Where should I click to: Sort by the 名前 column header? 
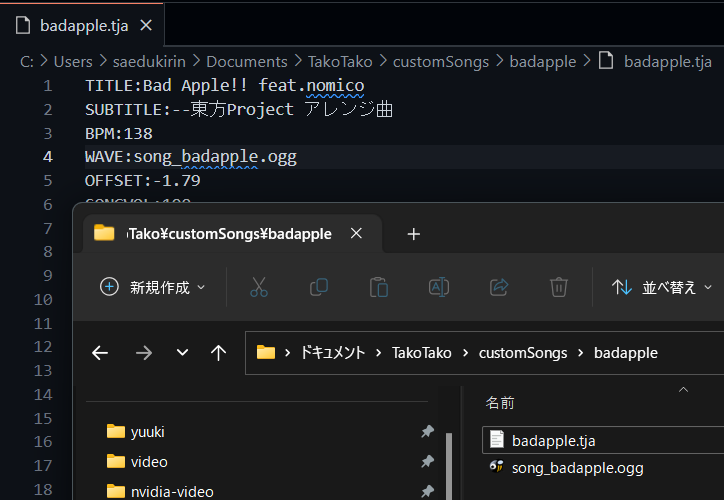(x=500, y=403)
